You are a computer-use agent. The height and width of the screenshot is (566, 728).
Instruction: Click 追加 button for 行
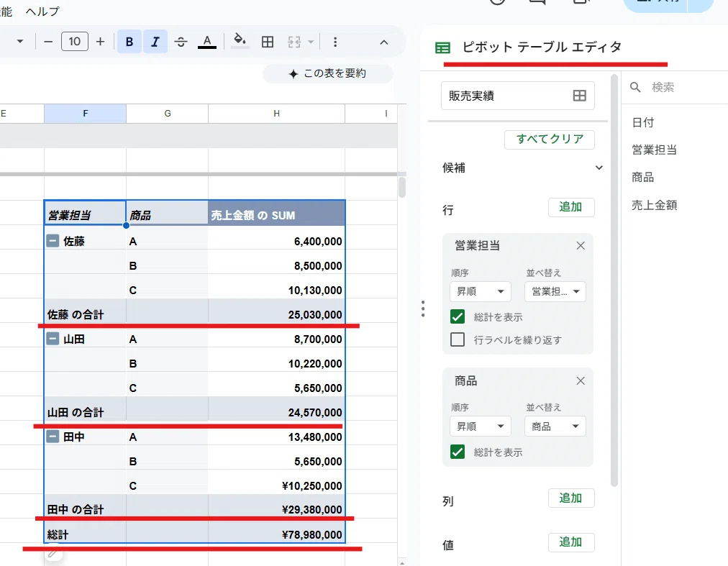(571, 207)
